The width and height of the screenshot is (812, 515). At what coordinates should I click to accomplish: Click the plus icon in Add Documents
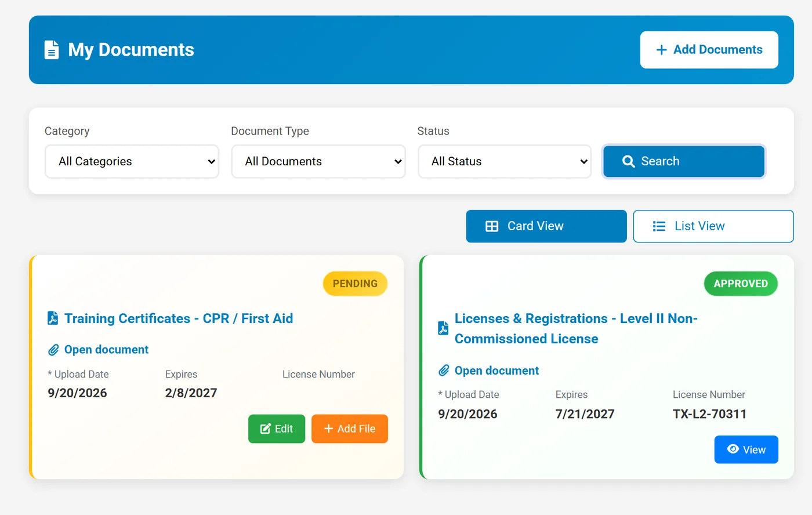[661, 50]
